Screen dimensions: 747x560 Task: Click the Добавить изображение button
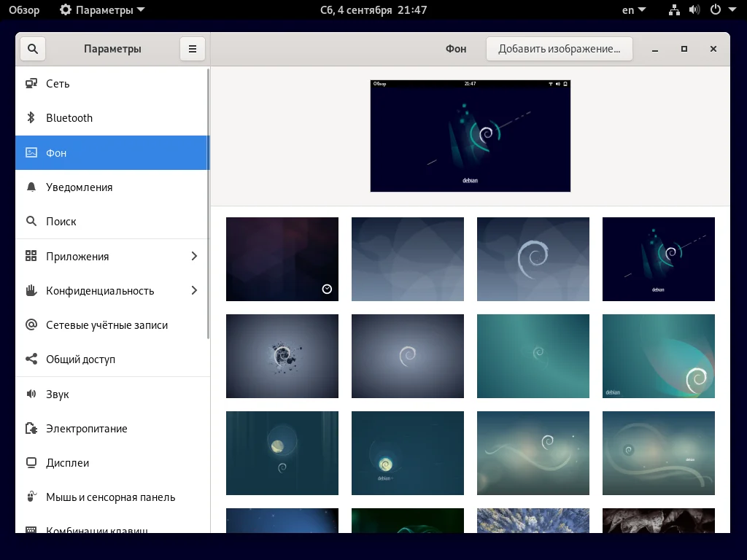click(560, 48)
